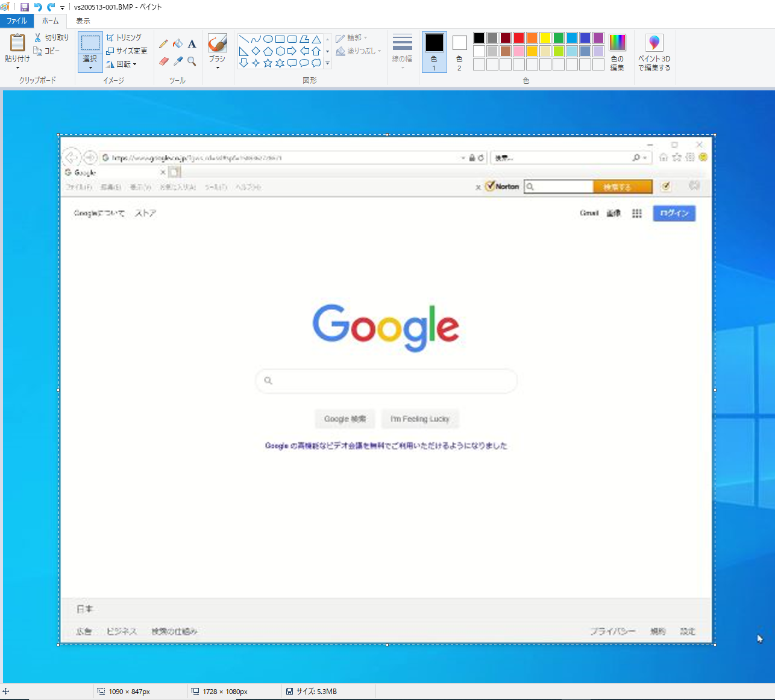Viewport: 775px width, 700px height.
Task: Select the Oval shape
Action: 268,39
